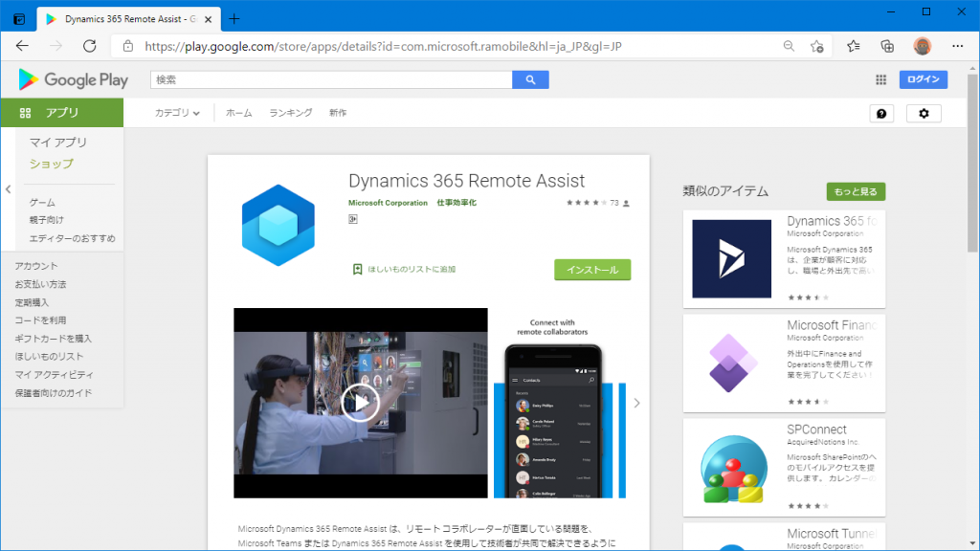Open the Microsoft Tunnel app title

click(x=832, y=534)
